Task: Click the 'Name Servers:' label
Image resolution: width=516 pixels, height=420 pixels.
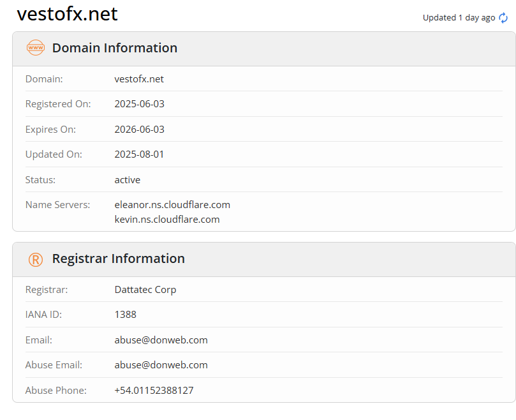Action: [x=57, y=205]
